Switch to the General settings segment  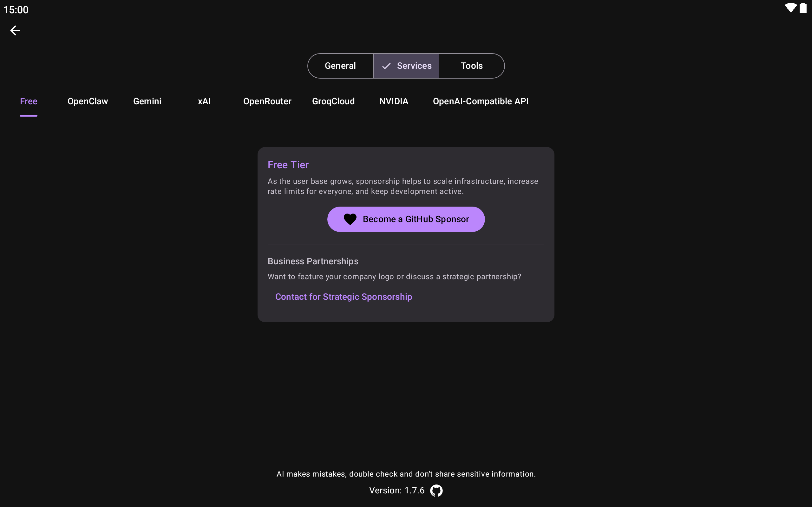[340, 66]
